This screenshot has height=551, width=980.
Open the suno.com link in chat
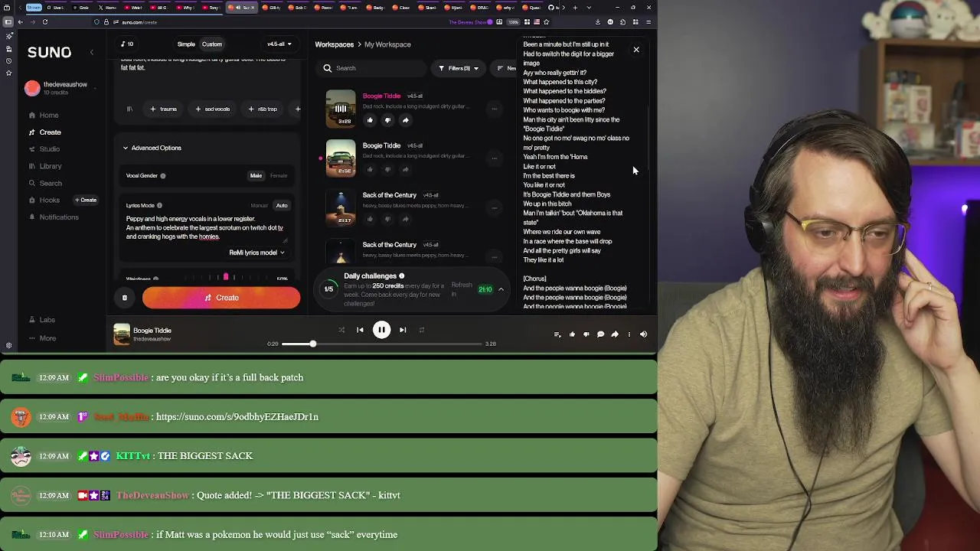point(237,417)
